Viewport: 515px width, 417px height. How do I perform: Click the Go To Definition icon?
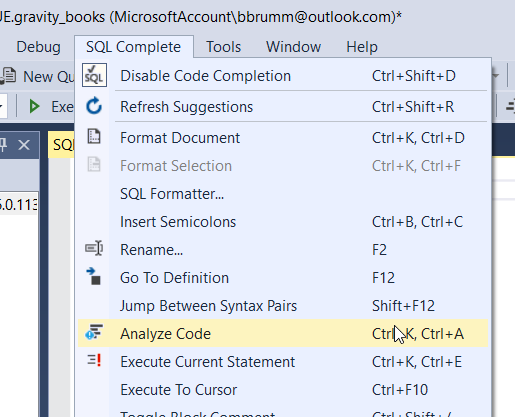tap(94, 276)
